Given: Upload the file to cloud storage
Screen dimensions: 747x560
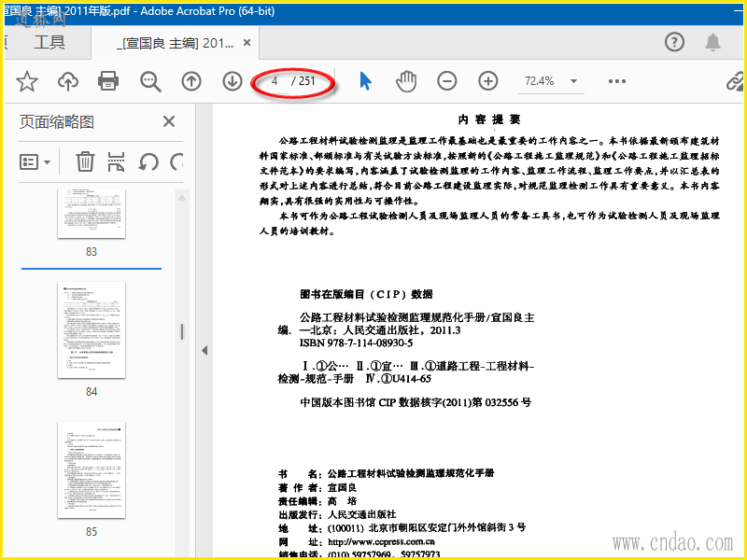Looking at the screenshot, I should (68, 81).
